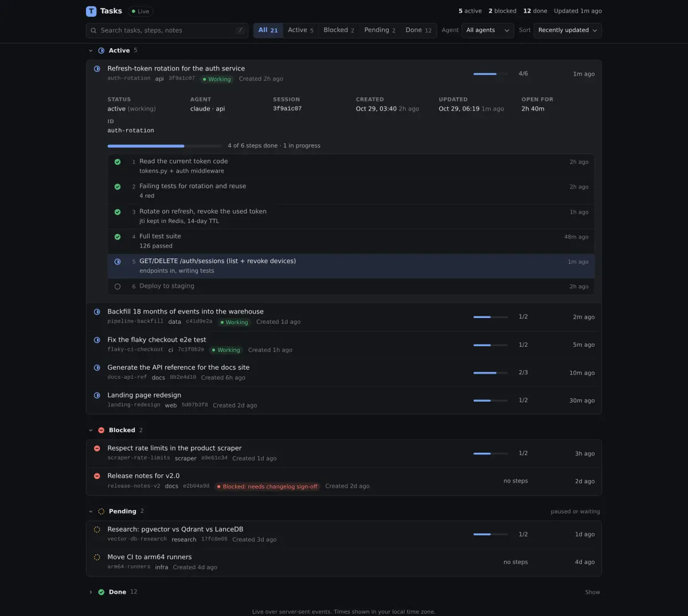Image resolution: width=688 pixels, height=616 pixels.
Task: Click the green Done section header icon
Action: 101,593
